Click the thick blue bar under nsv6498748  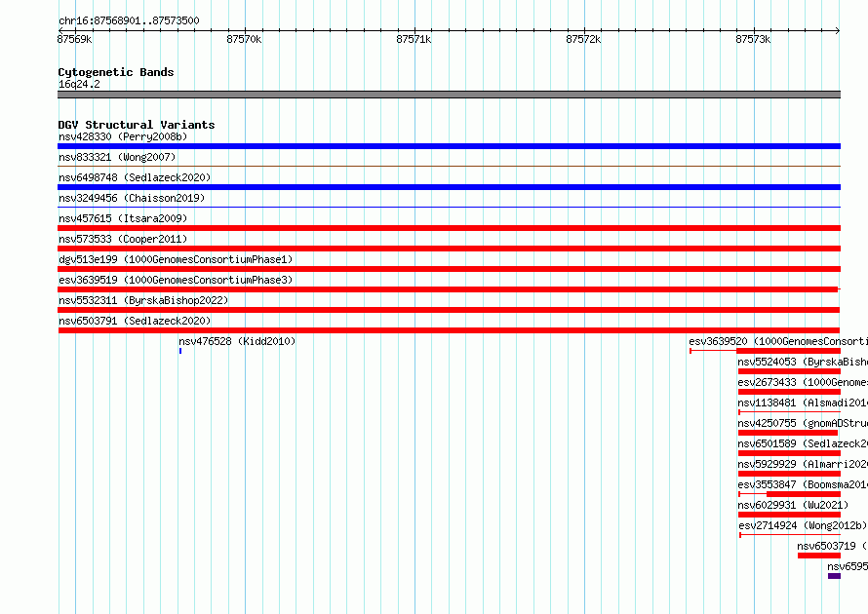(449, 187)
